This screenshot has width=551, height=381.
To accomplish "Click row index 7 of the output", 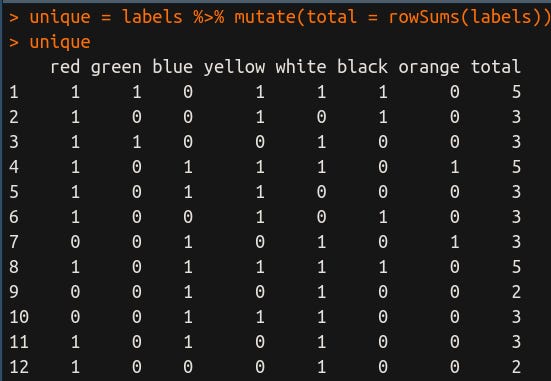I will click(x=14, y=242).
